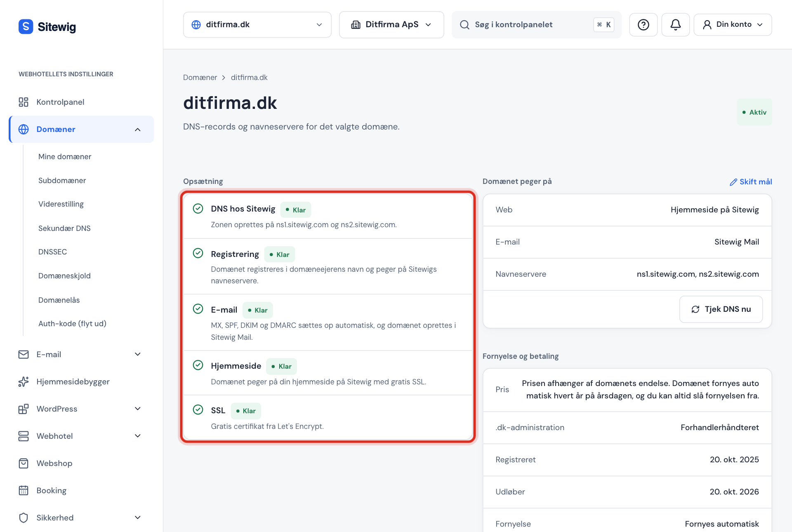Click the Webhotel server icon
Image resolution: width=792 pixels, height=532 pixels.
tap(24, 436)
